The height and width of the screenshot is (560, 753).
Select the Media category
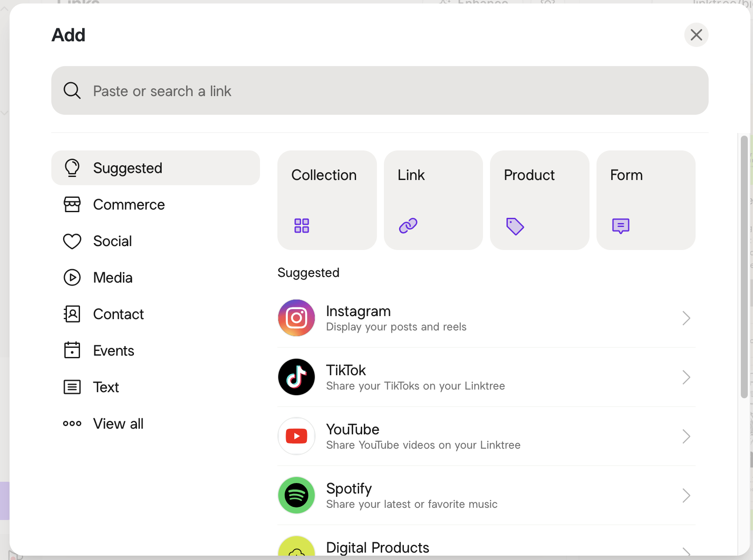[113, 278]
